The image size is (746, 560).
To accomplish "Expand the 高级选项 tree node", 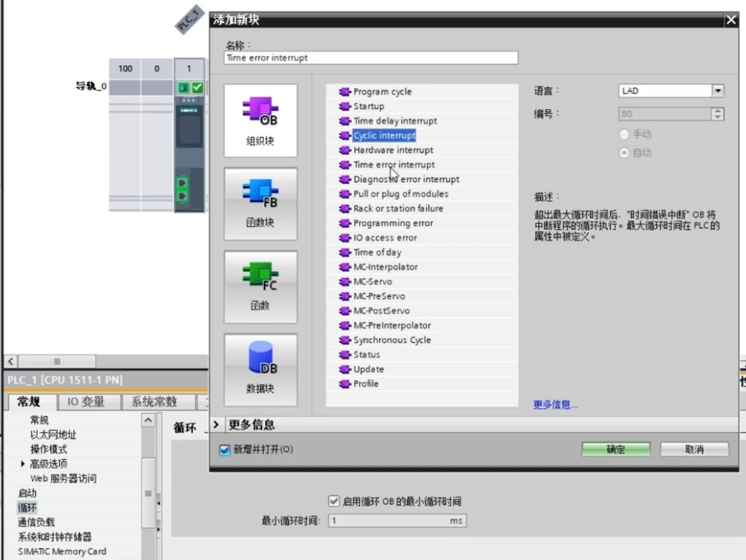I will pyautogui.click(x=23, y=464).
